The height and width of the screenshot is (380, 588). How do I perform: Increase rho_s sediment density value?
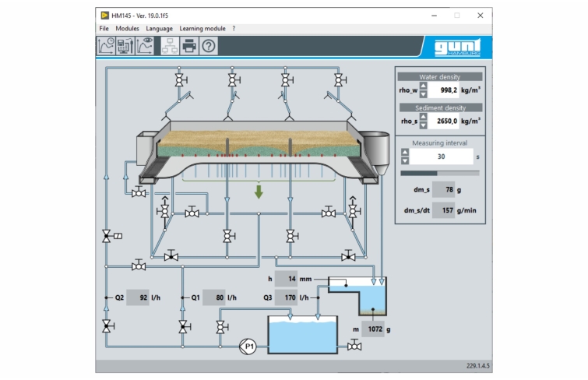[423, 117]
